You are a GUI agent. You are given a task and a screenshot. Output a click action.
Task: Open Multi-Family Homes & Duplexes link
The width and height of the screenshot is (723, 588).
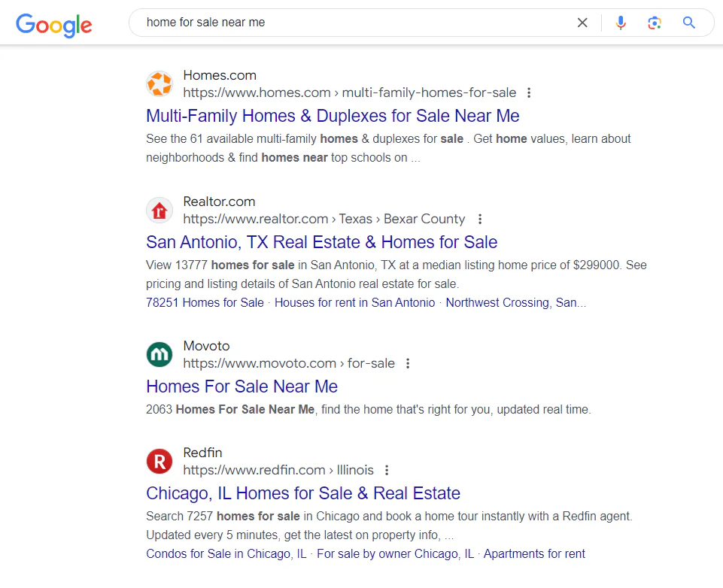click(333, 116)
